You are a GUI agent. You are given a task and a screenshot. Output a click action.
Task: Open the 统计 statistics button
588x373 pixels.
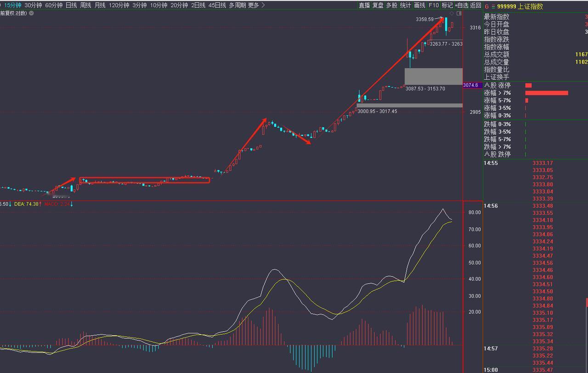point(405,6)
